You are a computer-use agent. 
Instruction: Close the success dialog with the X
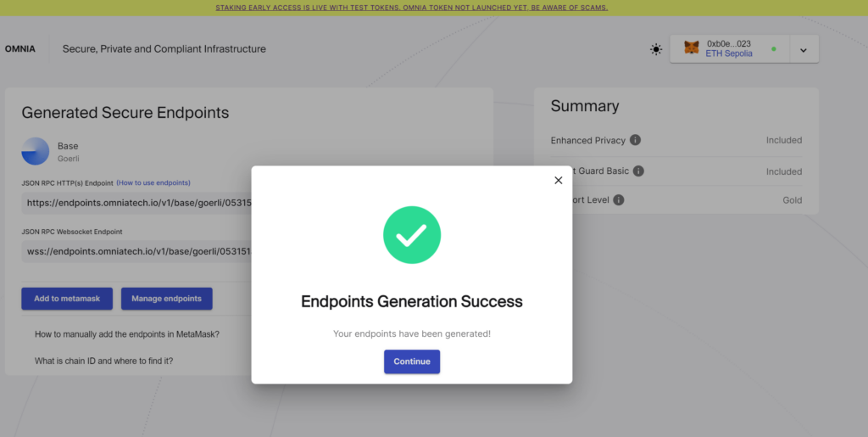pos(558,180)
